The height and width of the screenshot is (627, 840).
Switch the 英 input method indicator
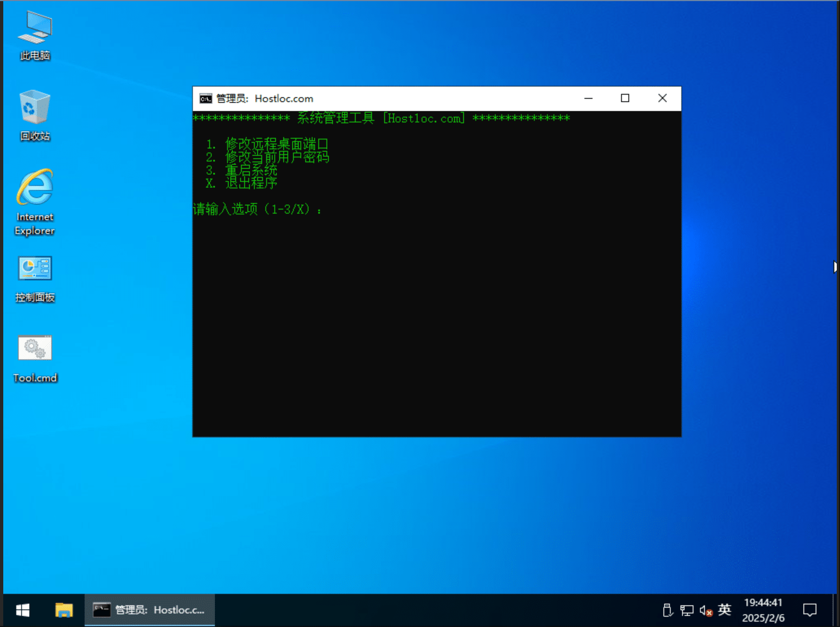(x=724, y=610)
